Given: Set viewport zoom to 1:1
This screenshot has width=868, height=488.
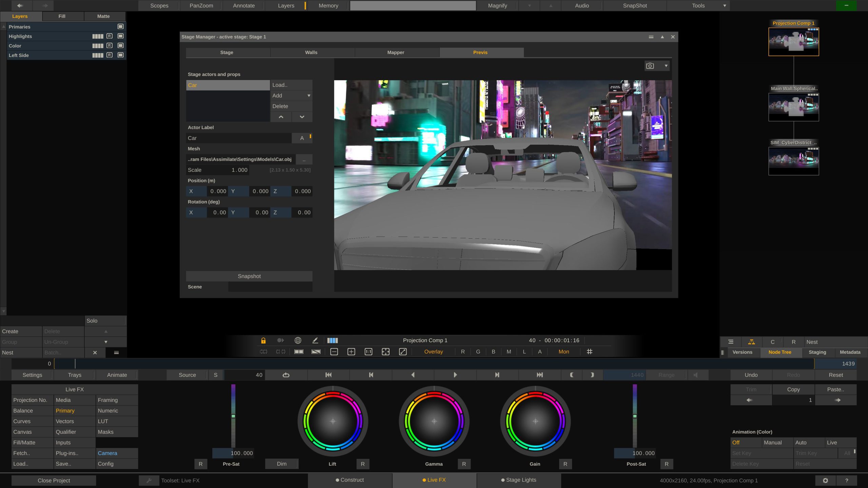Looking at the screenshot, I should pos(369,351).
